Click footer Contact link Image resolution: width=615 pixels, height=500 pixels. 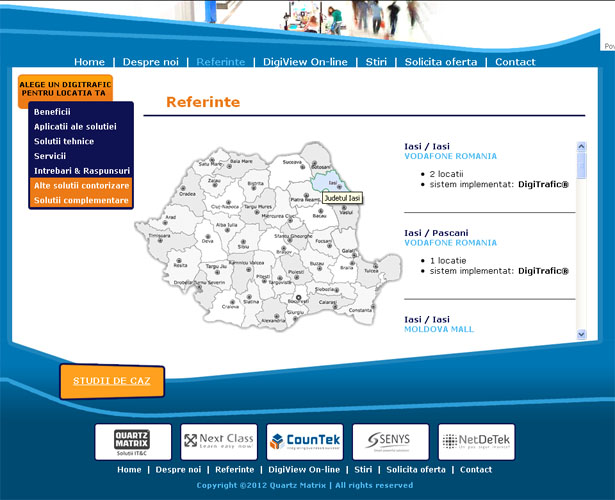tap(476, 469)
